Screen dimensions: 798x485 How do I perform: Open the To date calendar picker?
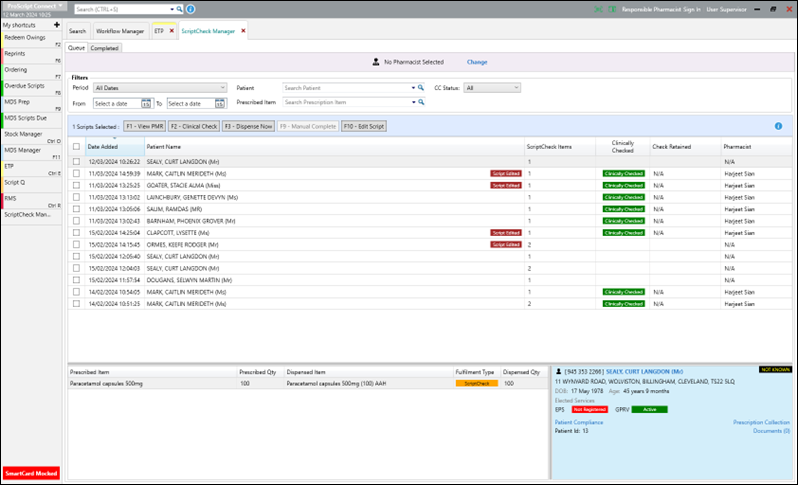[219, 103]
